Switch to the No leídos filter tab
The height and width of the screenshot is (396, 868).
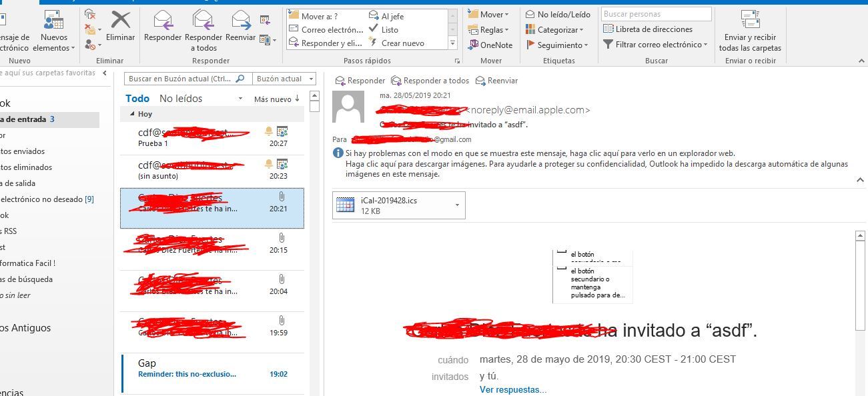pos(181,98)
